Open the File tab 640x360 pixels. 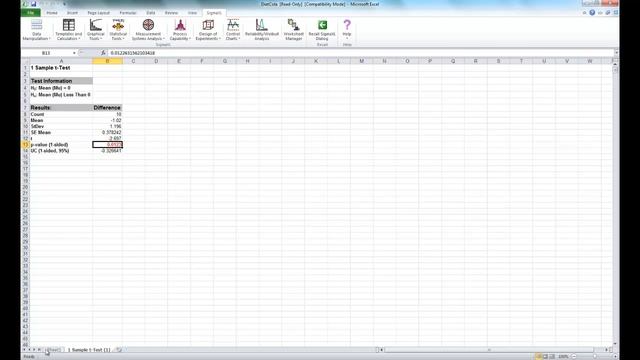31,13
